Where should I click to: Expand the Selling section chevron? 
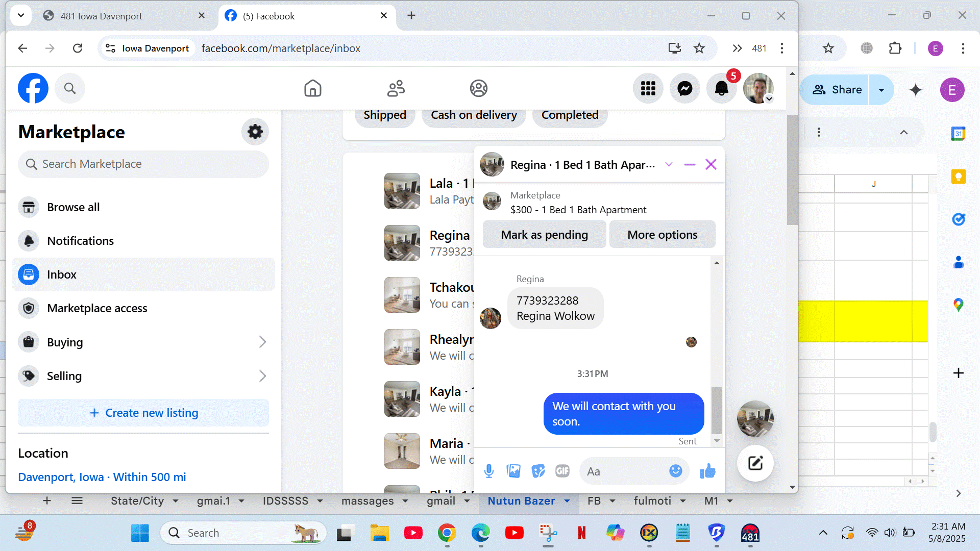(262, 376)
